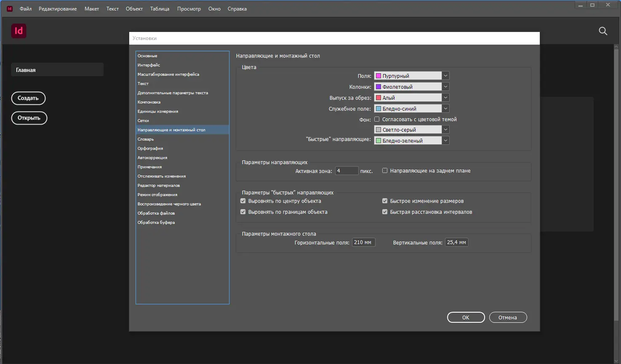This screenshot has height=364, width=621.
Task: Select 'Примечания' category
Action: [183, 167]
